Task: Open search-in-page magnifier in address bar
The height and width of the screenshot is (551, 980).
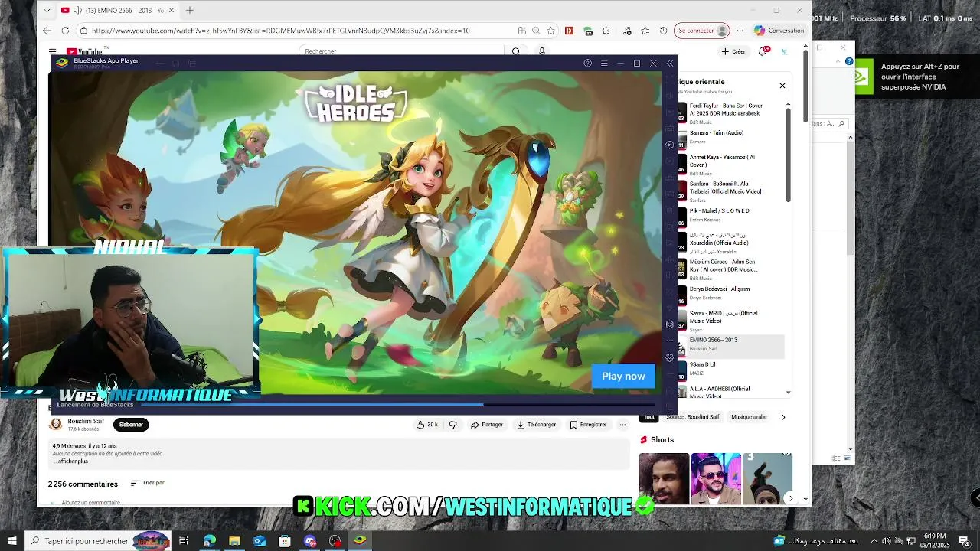Action: (x=536, y=31)
